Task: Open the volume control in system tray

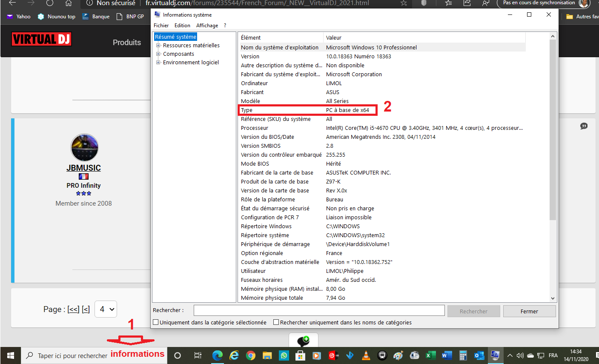Action: pos(520,355)
